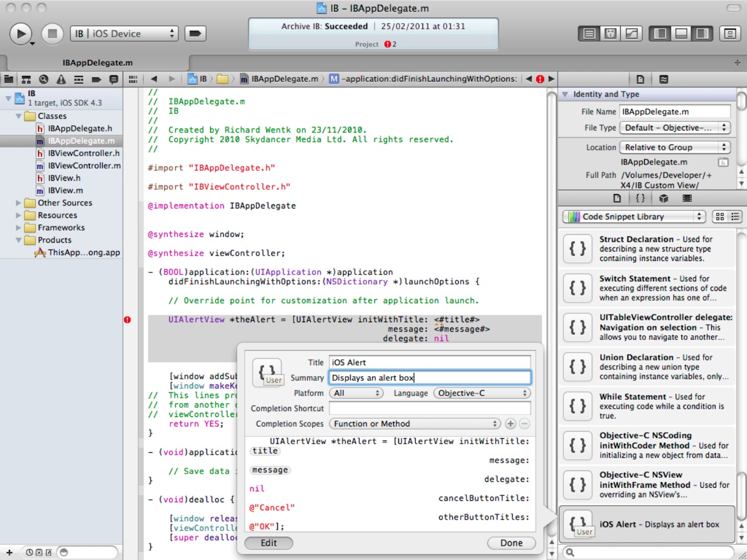
Task: Select the While Statement snippet
Action: pyautogui.click(x=647, y=406)
